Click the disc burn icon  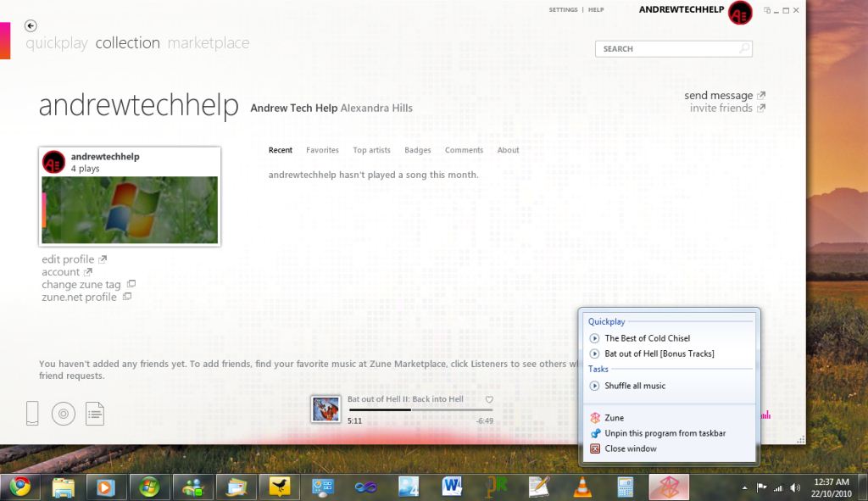point(63,414)
